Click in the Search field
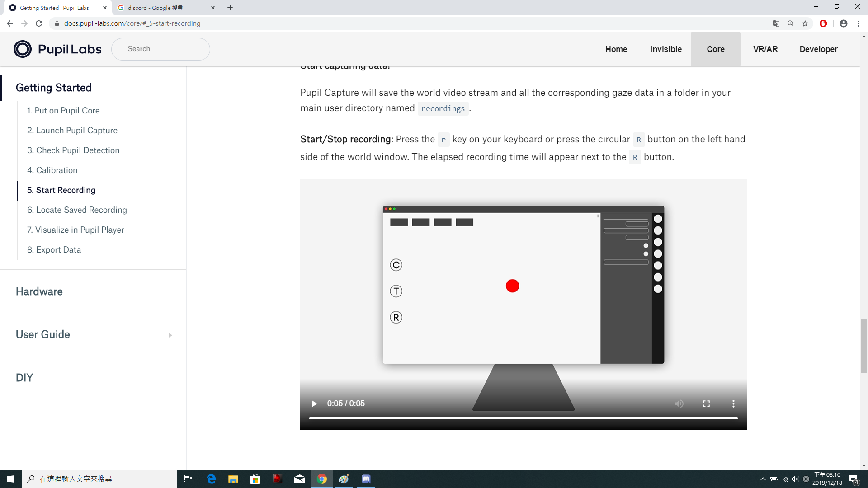The width and height of the screenshot is (868, 488). [x=160, y=49]
